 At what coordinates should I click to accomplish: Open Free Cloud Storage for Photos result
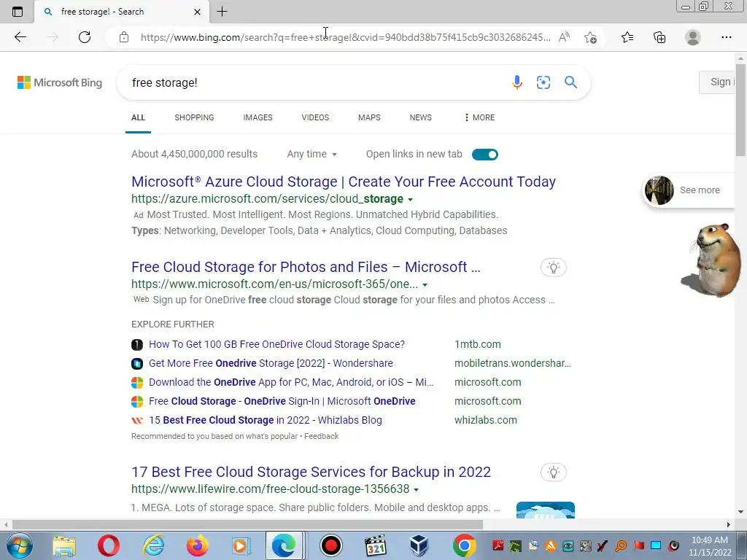306,267
